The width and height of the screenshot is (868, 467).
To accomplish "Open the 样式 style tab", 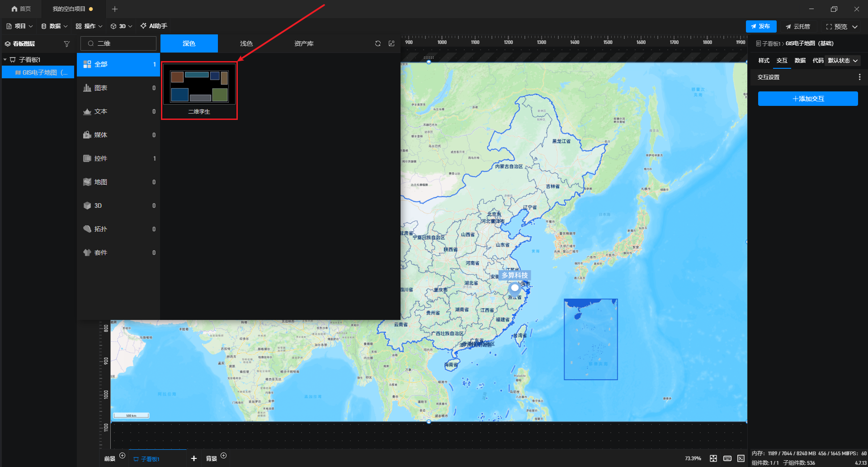I will [x=764, y=61].
